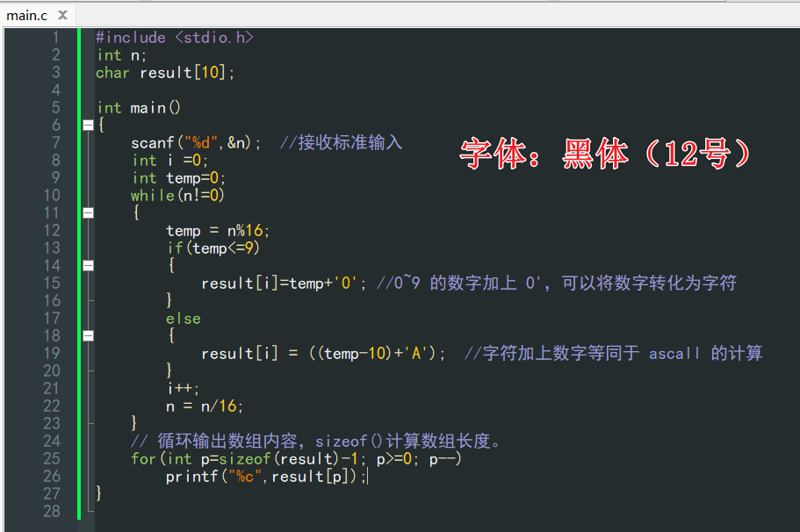Click on 'n = n/16;' statement
Viewport: 800px width, 532px height.
pos(204,406)
